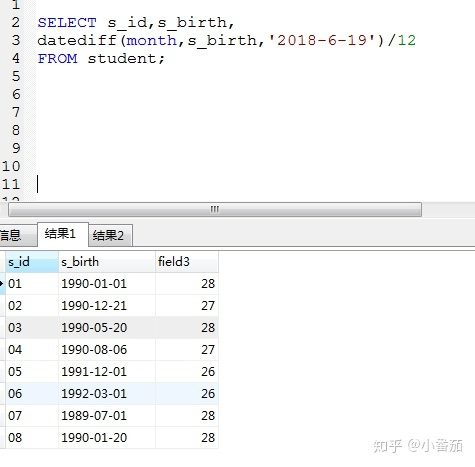
Task: Select s_id cell 08
Action: (x=32, y=438)
